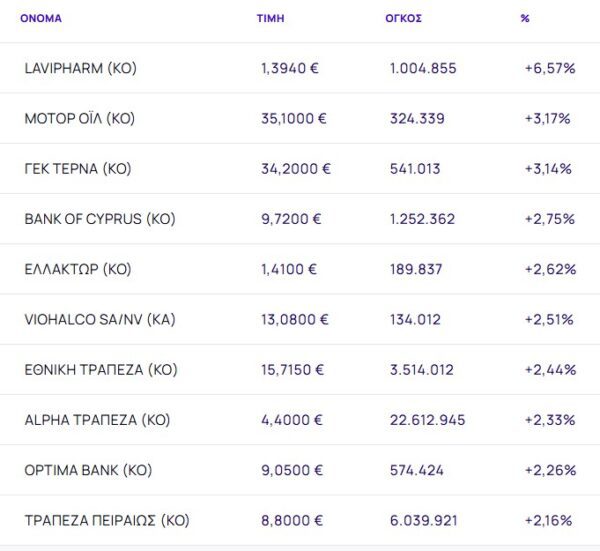Click ΕΘΝΙΚΗ ΤΡΑΠΕΖΑ (ΚΟ) stock name
Image resolution: width=600 pixels, height=551 pixels.
[x=100, y=369]
